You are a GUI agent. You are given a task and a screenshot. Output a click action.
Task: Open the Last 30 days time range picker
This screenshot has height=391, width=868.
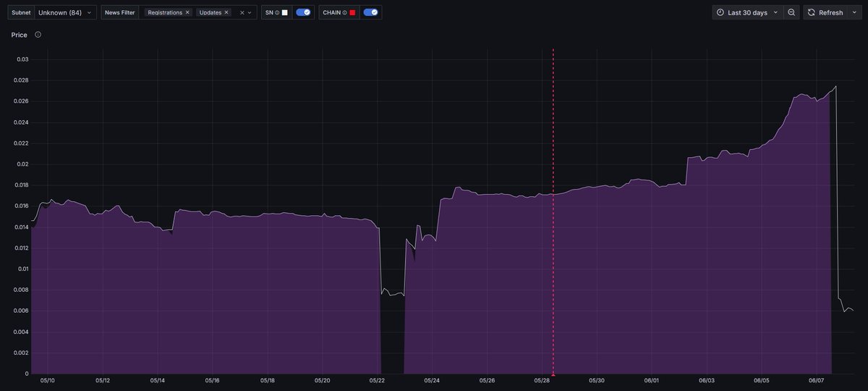point(748,12)
